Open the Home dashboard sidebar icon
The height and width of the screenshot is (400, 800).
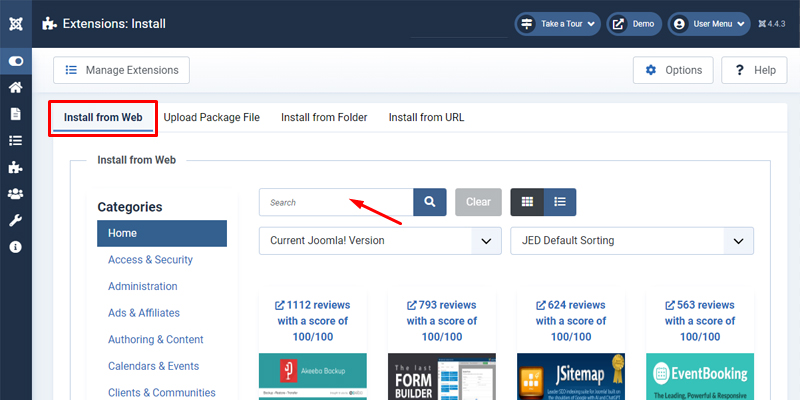16,88
